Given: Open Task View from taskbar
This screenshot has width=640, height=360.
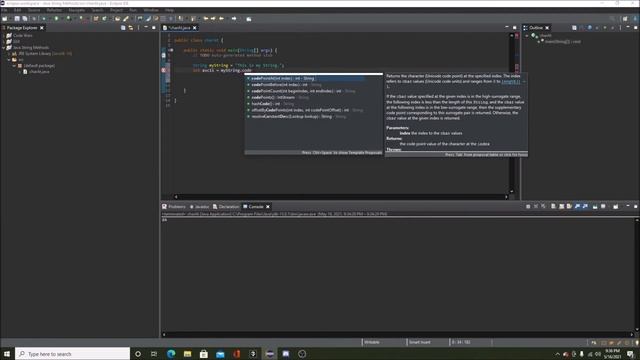Looking at the screenshot, I should coord(154,354).
